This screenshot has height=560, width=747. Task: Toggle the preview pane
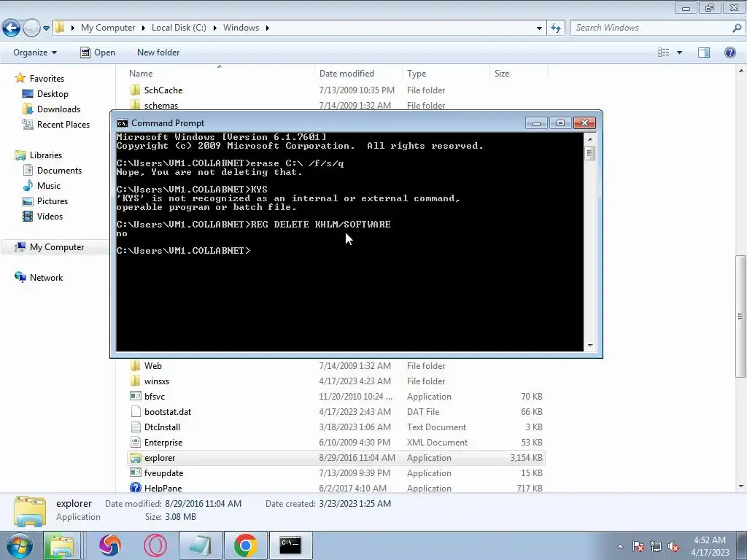tap(704, 52)
